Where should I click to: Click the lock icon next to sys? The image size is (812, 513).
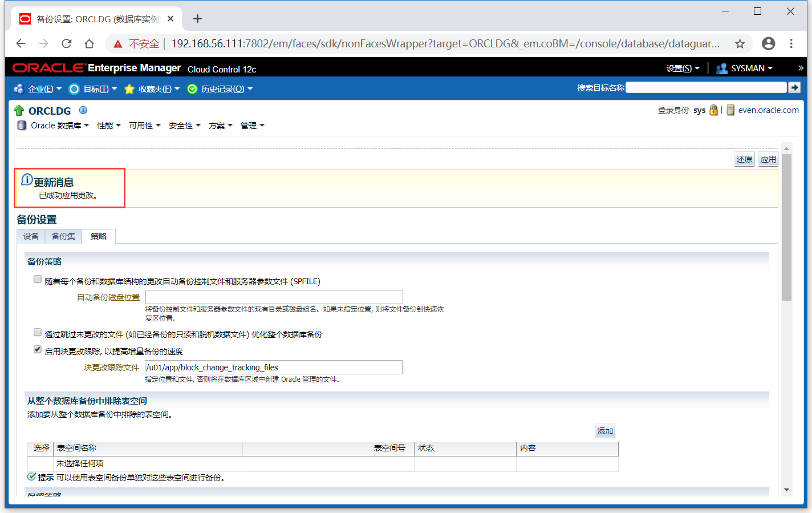pos(713,110)
